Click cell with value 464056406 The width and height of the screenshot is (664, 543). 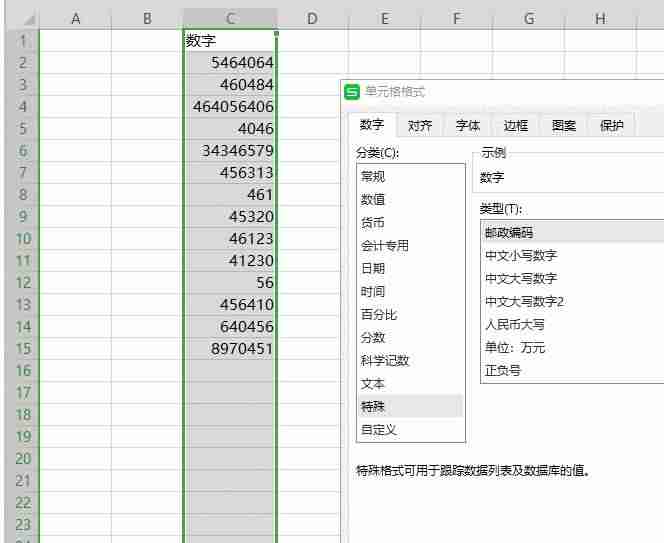(230, 107)
